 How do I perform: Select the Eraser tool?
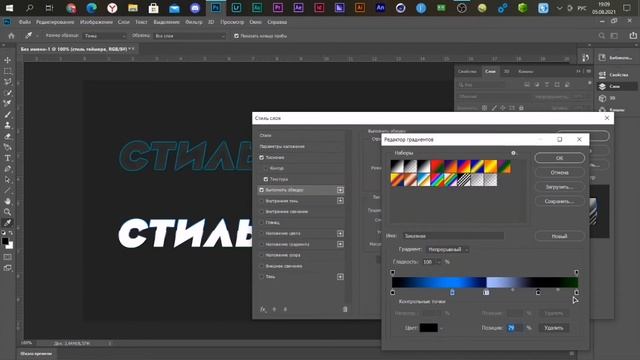point(7,136)
